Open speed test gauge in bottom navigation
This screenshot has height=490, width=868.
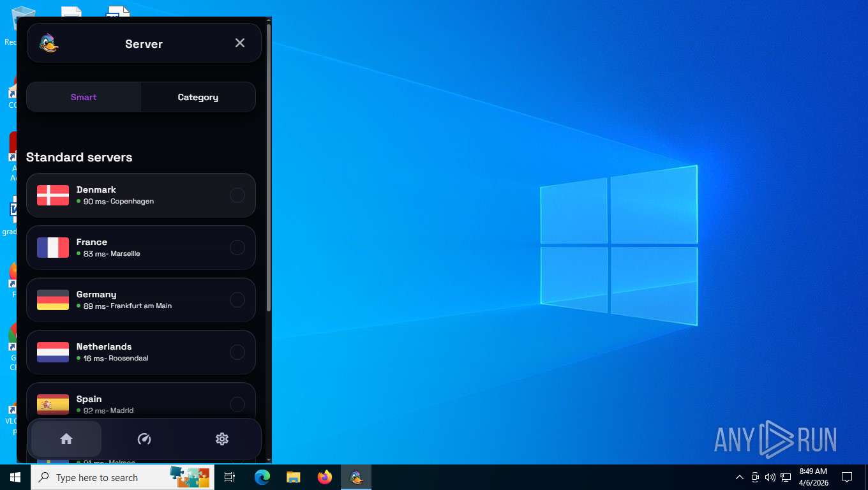144,439
